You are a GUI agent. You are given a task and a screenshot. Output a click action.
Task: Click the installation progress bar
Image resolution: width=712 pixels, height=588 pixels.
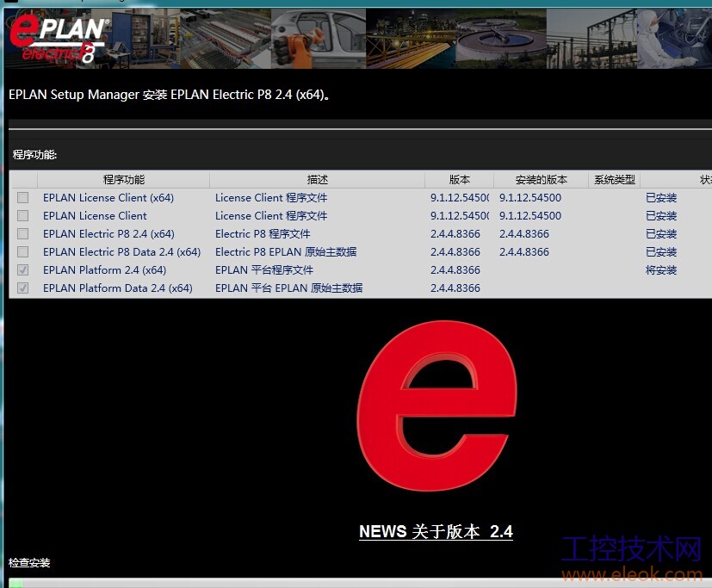tap(360, 583)
